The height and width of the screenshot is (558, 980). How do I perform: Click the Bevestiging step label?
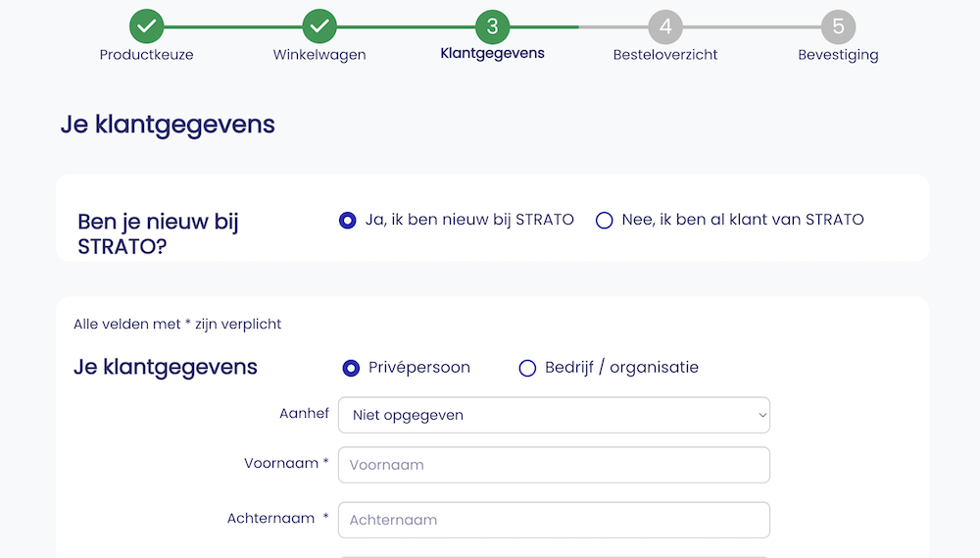pyautogui.click(x=838, y=55)
